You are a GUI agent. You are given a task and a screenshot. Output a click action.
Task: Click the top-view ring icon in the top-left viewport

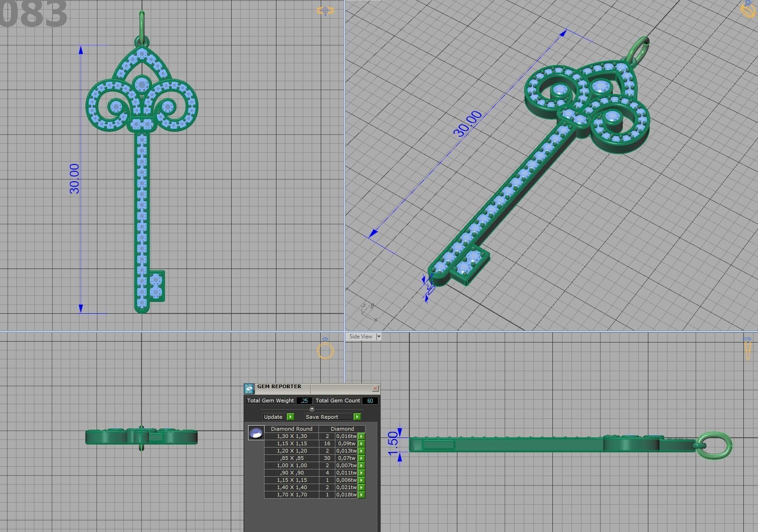click(x=325, y=11)
